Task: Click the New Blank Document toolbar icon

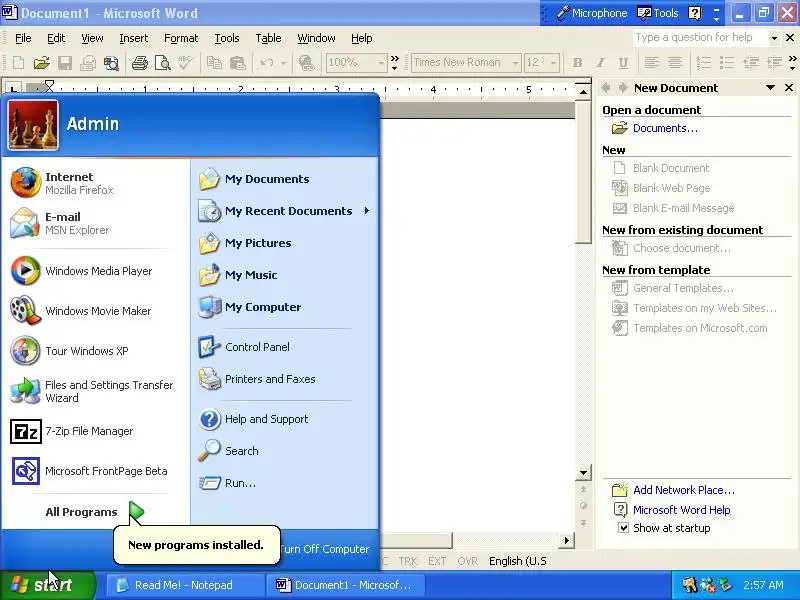Action: [x=18, y=63]
